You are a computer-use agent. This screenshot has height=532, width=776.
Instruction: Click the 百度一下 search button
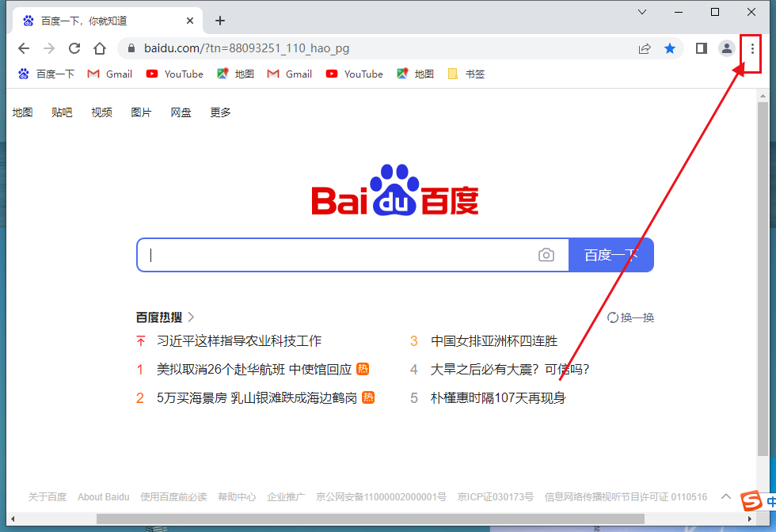[x=611, y=255]
